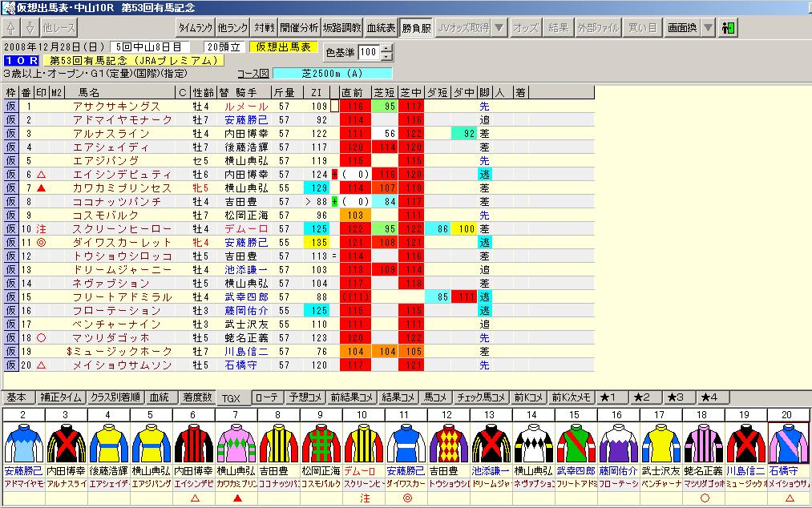Image resolution: width=812 pixels, height=508 pixels.
Task: Toggle the 血統表 toolbar button
Action: tap(382, 27)
